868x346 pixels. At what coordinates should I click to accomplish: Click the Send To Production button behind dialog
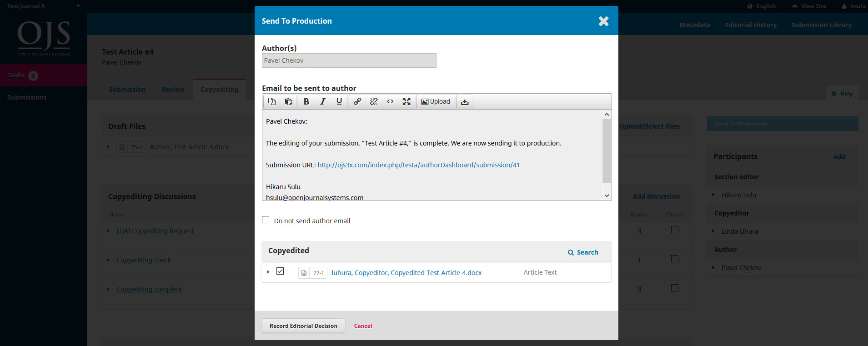[x=783, y=124]
